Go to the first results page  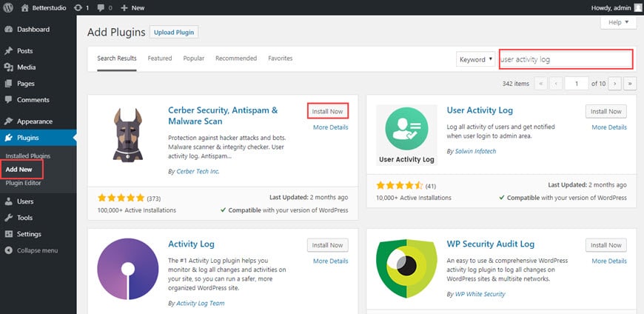[x=540, y=84]
